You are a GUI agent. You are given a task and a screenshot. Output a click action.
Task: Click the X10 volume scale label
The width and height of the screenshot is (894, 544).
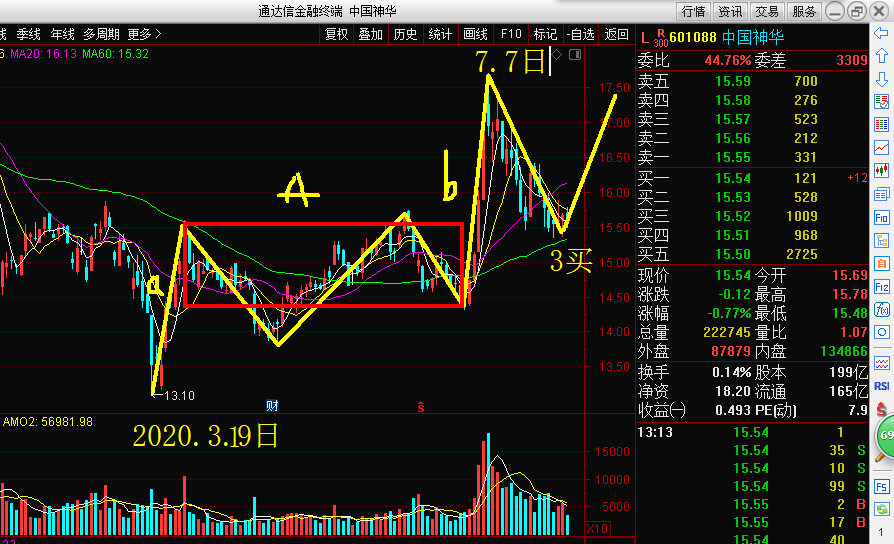tap(597, 529)
